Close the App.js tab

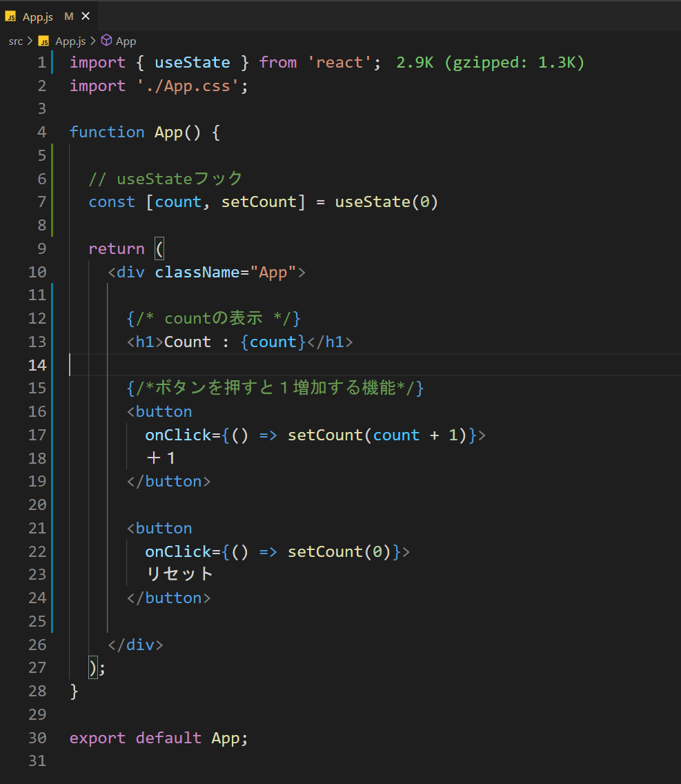[86, 17]
